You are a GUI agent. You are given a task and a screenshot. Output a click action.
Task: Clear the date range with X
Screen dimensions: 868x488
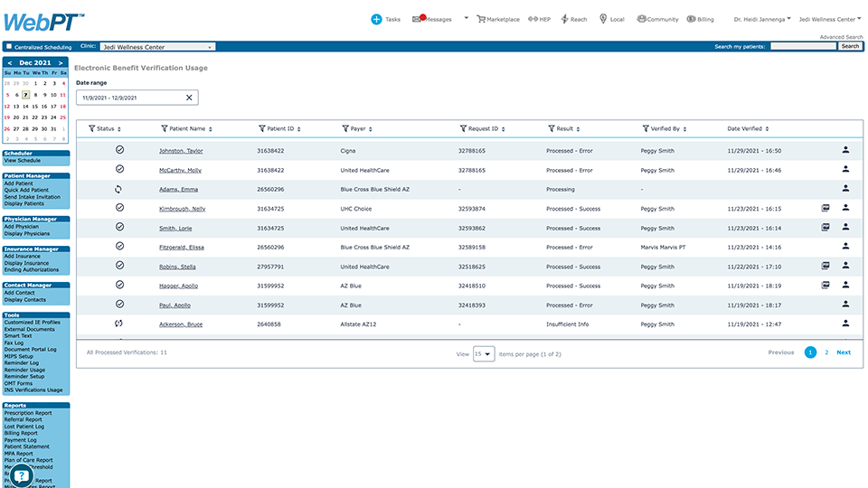pyautogui.click(x=189, y=98)
